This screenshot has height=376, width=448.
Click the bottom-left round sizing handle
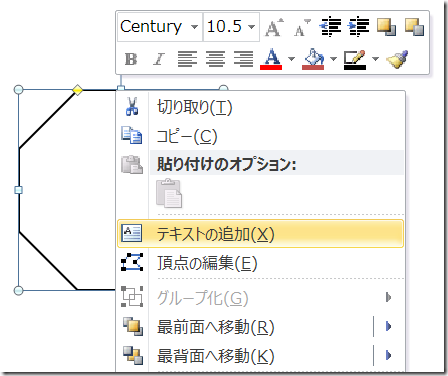19,290
